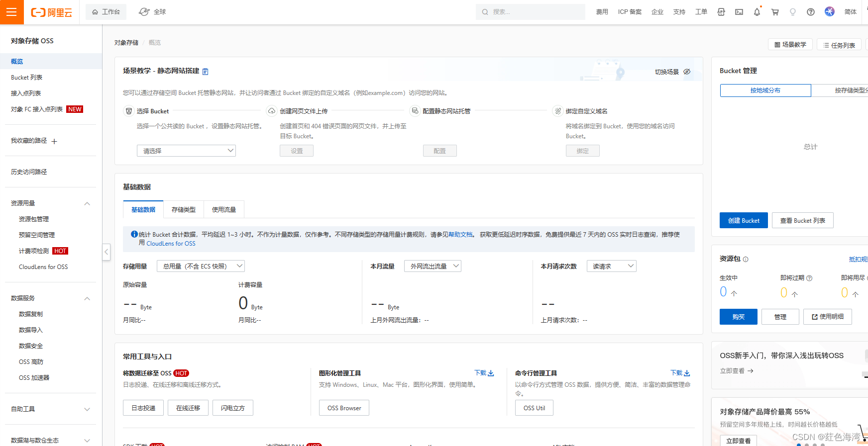Switch language via 简体
The image size is (868, 446).
pos(851,12)
